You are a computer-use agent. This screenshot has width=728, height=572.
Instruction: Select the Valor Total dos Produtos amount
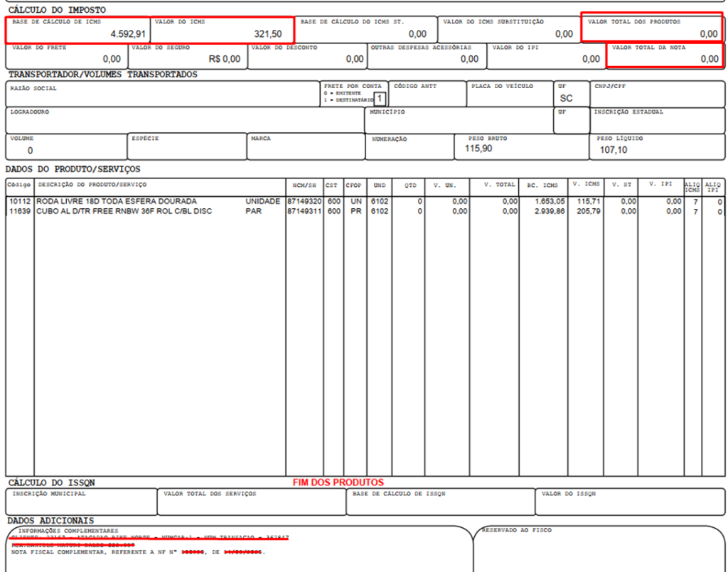(709, 34)
